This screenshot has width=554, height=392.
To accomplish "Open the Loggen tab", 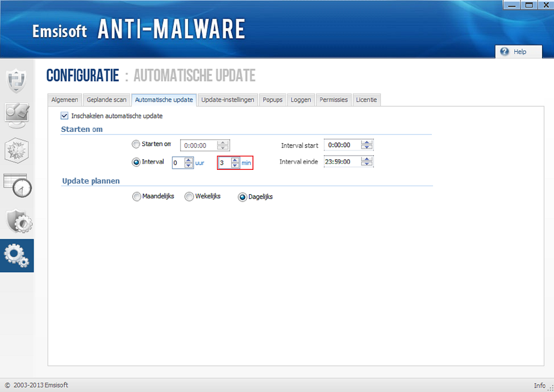I will [x=301, y=100].
